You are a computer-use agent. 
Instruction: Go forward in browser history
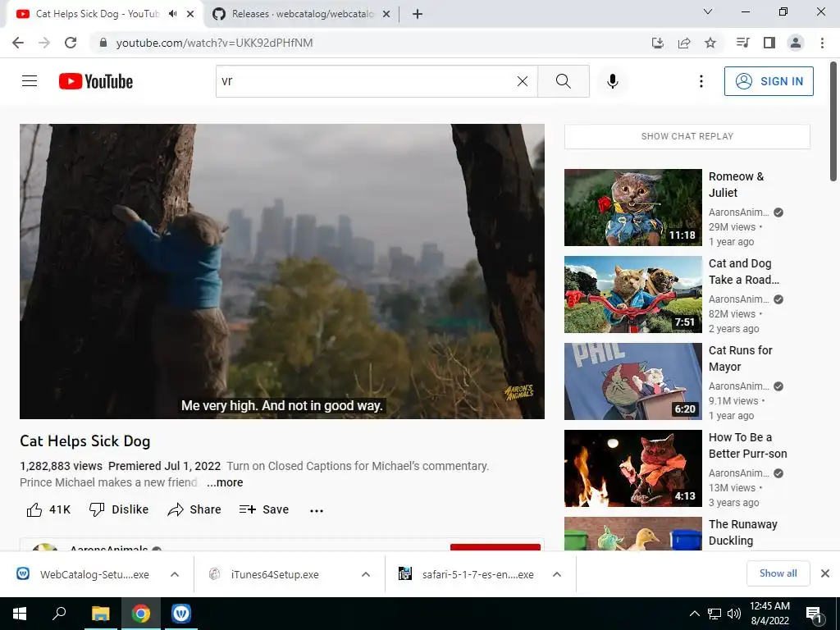[44, 43]
